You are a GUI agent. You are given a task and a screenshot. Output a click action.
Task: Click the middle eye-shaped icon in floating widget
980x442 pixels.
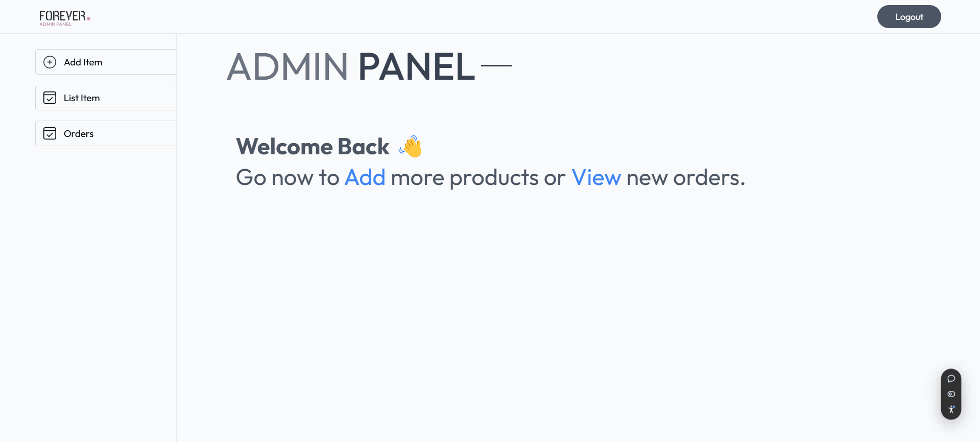point(951,394)
